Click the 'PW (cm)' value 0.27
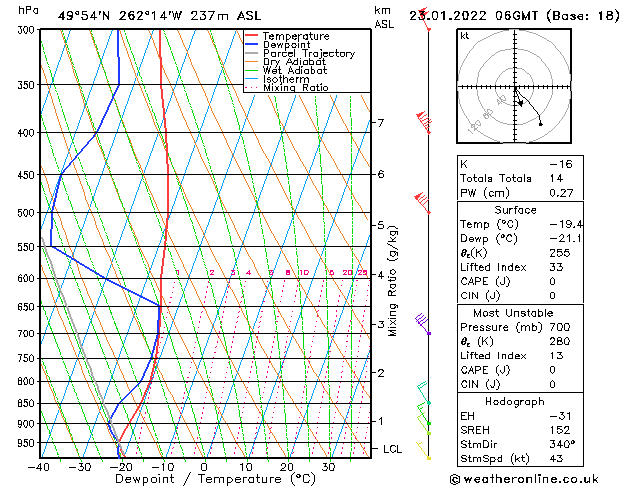Viewport: 629px width, 486px height. coord(561,193)
